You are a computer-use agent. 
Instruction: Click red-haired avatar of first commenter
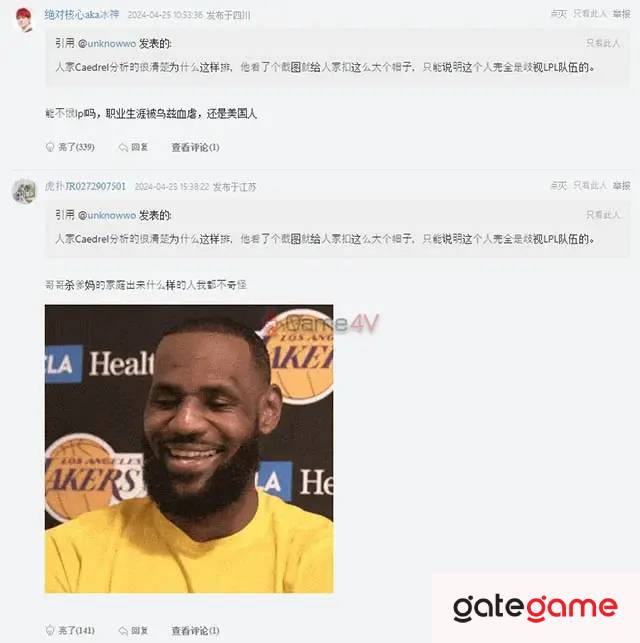(x=24, y=19)
